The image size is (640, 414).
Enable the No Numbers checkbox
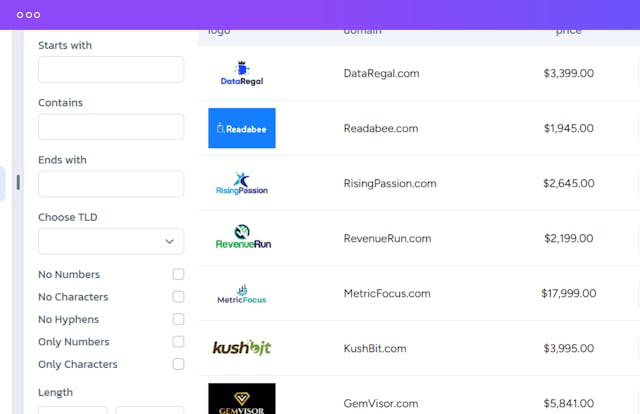(178, 274)
